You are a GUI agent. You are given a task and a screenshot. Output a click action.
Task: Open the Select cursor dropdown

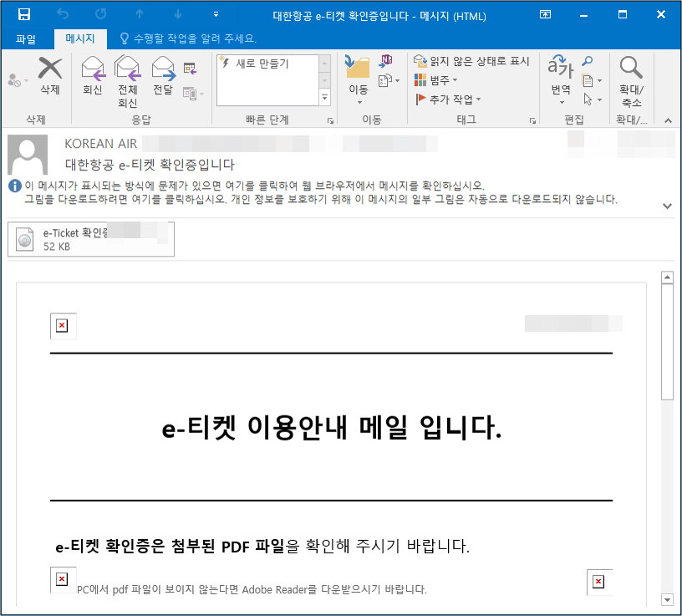click(x=592, y=99)
